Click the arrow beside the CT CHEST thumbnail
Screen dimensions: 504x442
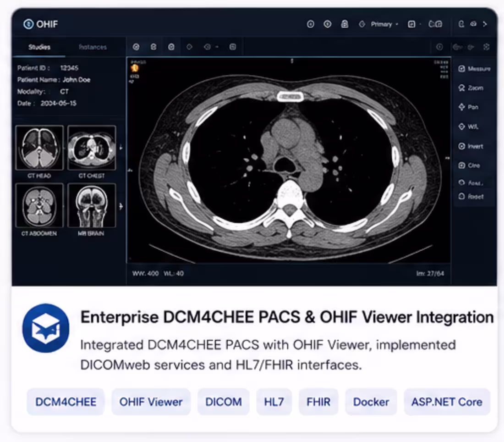coord(121,148)
